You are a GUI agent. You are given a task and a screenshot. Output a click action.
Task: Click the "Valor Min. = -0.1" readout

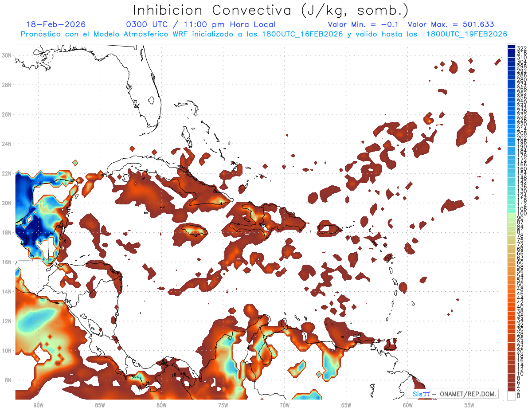tap(364, 24)
